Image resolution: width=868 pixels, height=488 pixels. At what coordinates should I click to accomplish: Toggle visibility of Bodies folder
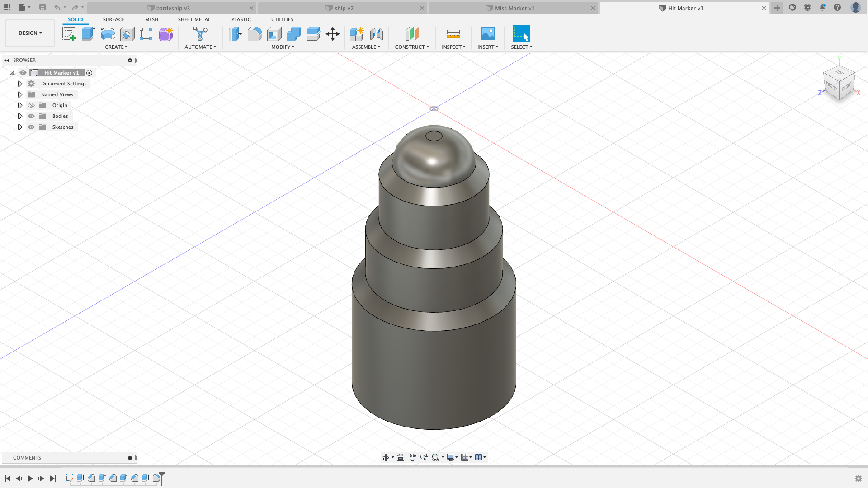[x=31, y=116]
